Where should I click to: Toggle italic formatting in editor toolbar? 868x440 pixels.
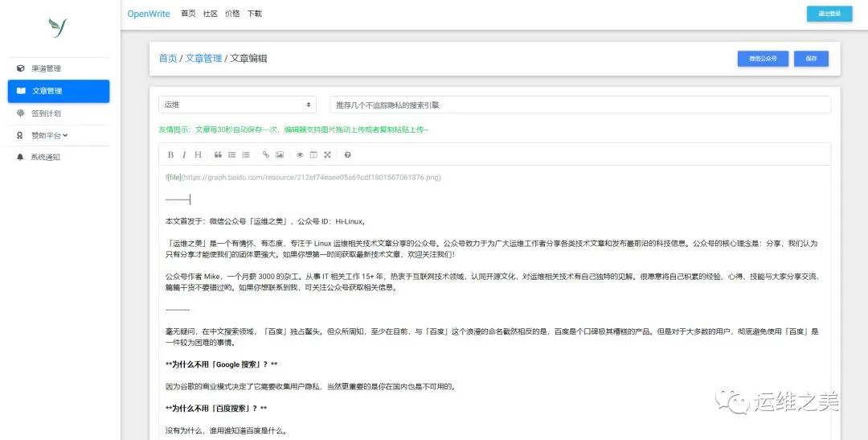click(x=184, y=154)
